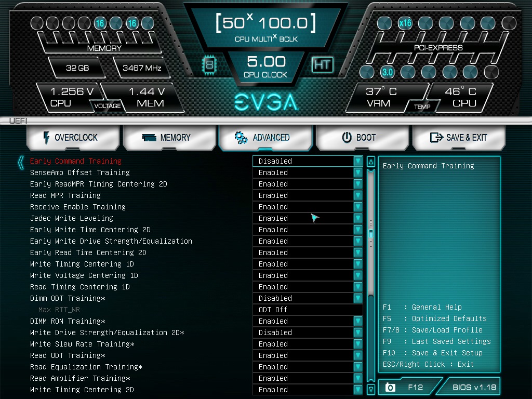This screenshot has height=399, width=532.
Task: Open Read Timing Centering 1D dropdown
Action: (x=308, y=287)
